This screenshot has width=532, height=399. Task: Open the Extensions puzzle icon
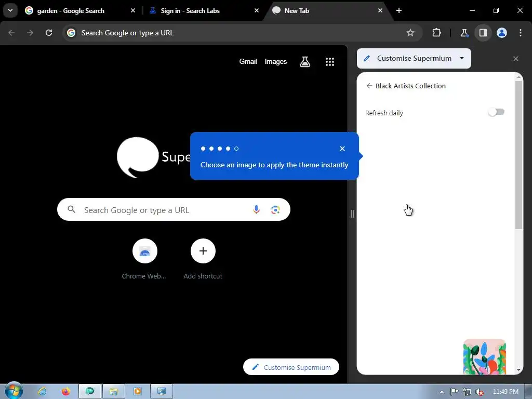click(436, 33)
